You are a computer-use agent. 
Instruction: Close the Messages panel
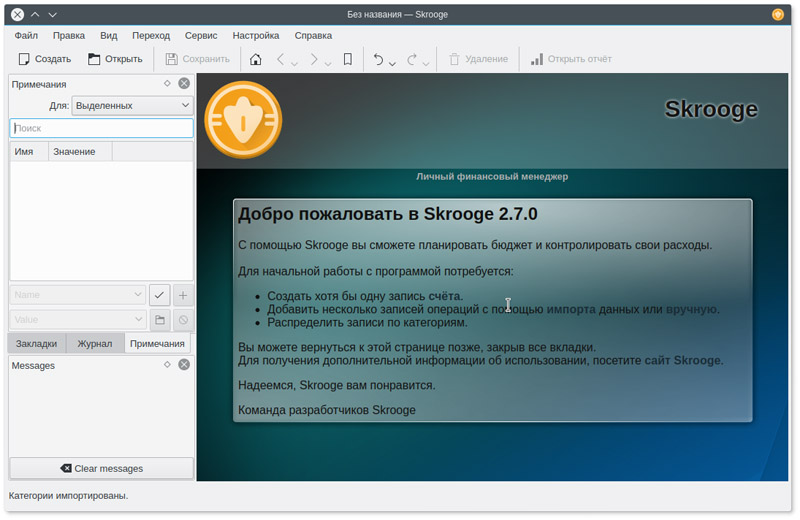pyautogui.click(x=184, y=364)
